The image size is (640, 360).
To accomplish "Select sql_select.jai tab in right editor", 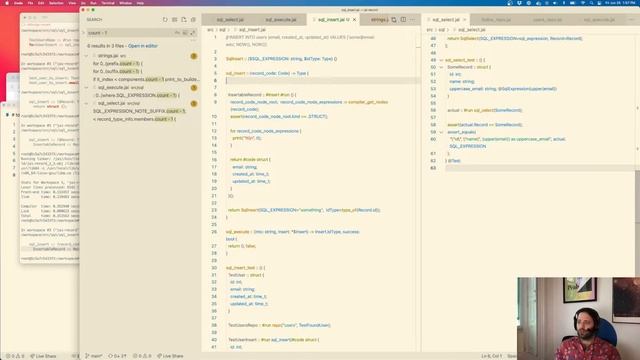I will point(445,20).
